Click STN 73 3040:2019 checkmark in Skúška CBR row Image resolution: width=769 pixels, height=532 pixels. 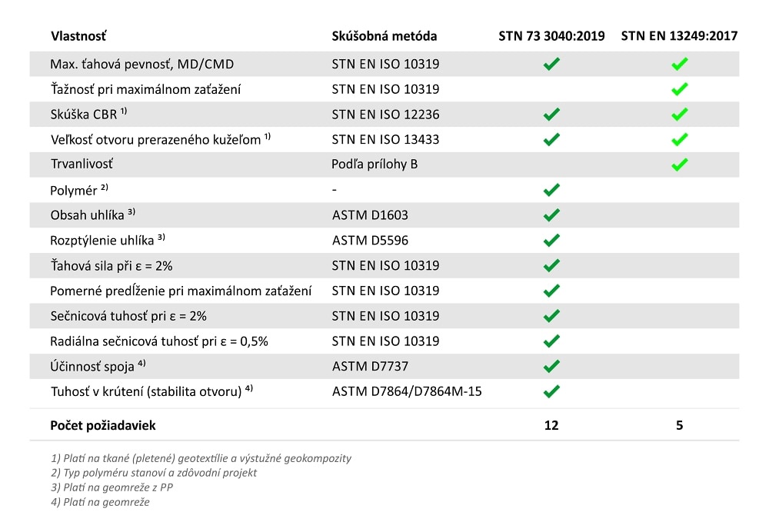click(x=551, y=115)
